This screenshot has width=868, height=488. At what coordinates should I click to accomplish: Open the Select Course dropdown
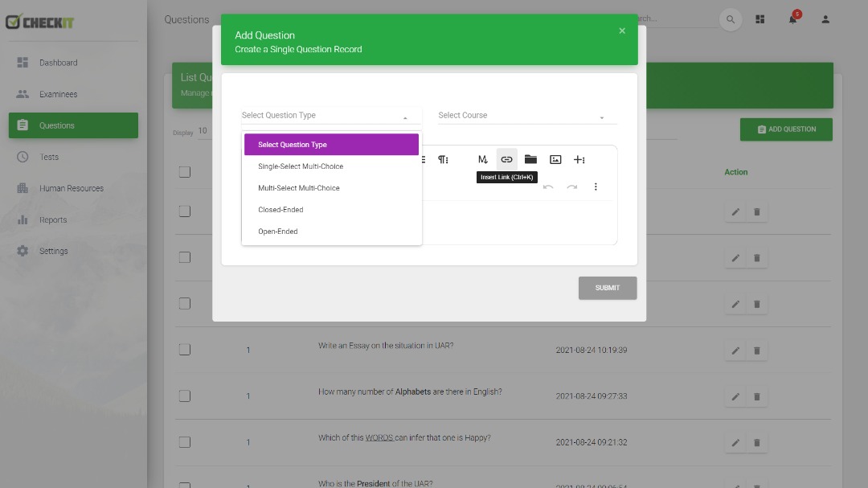tap(527, 115)
